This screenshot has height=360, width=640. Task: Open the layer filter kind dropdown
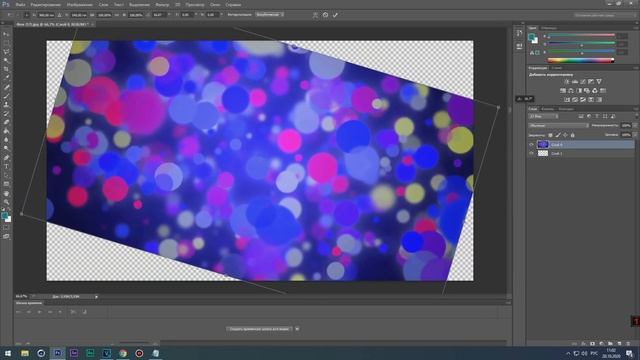[x=543, y=117]
